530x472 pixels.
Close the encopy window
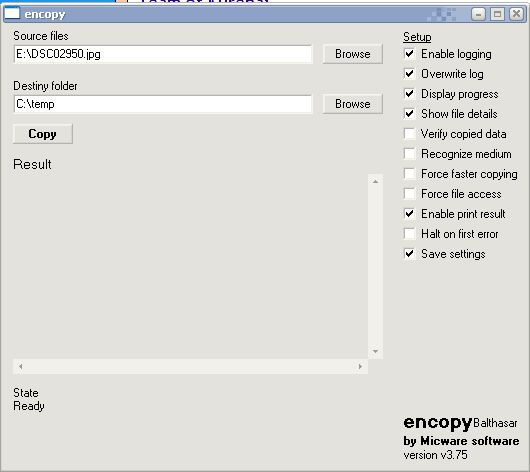click(516, 14)
